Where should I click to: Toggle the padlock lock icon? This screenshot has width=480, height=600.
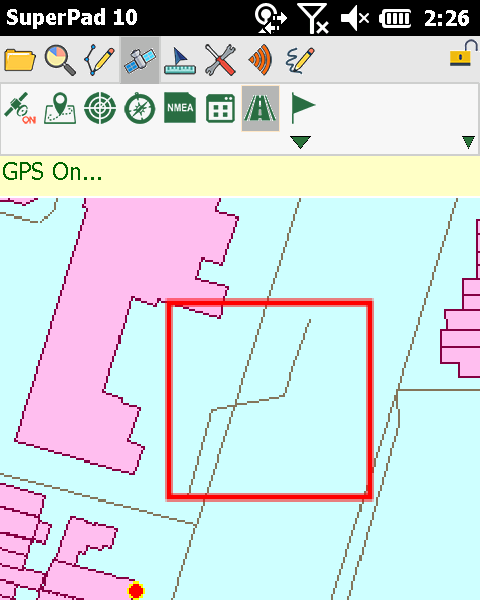(x=463, y=54)
